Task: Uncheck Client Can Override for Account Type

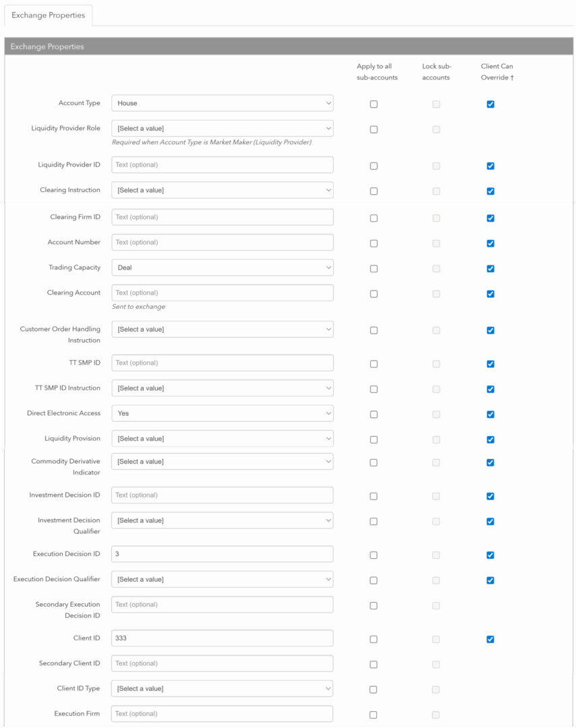Action: 490,104
